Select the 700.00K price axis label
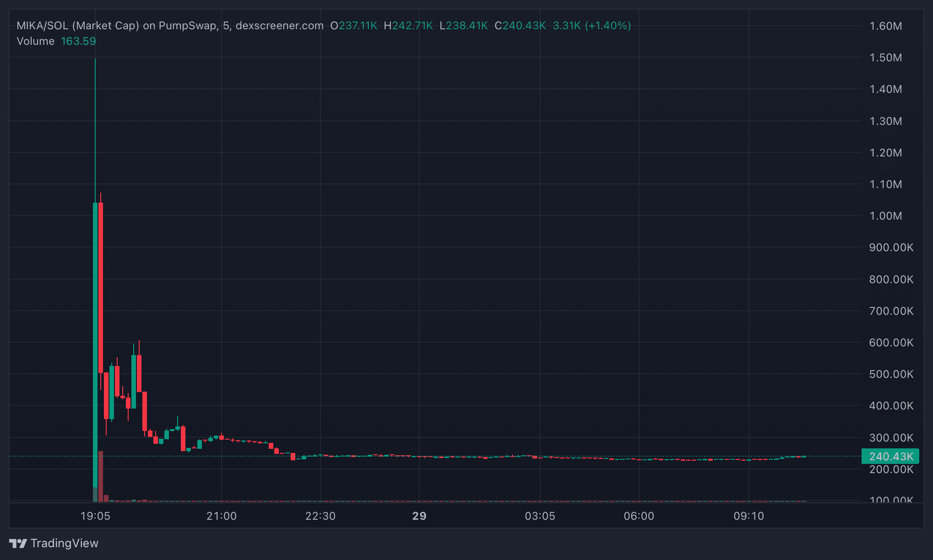The height and width of the screenshot is (560, 933). point(891,311)
